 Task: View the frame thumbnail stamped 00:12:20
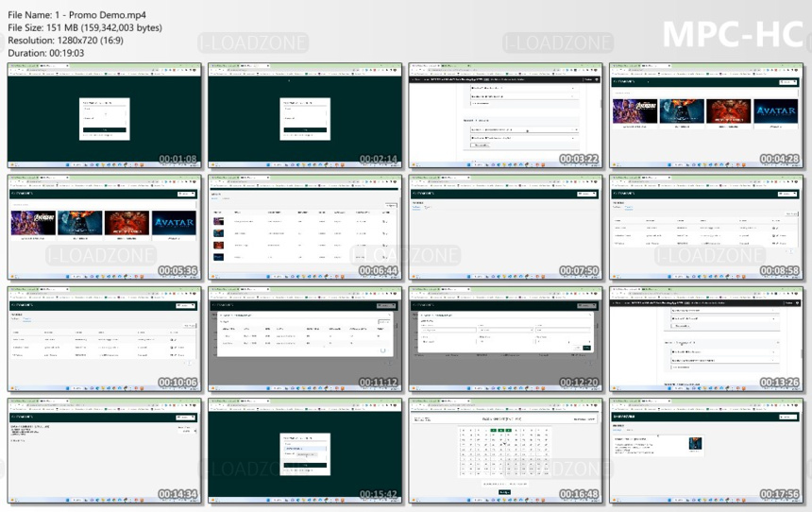tap(505, 339)
